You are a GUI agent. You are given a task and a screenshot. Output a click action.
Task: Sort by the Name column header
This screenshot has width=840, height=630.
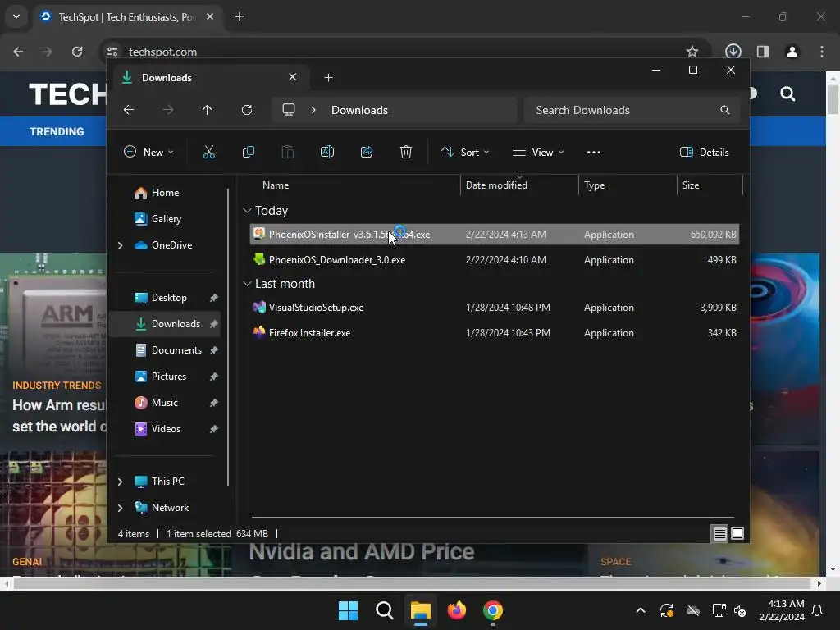[x=276, y=185]
